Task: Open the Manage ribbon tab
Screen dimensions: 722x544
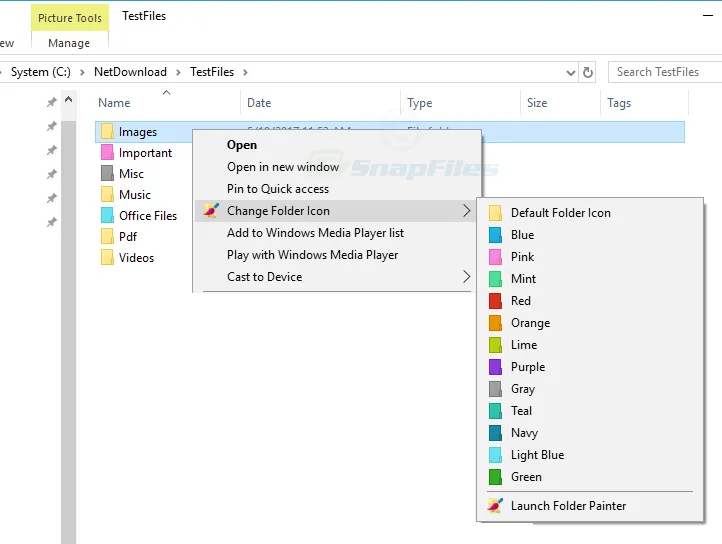Action: [x=69, y=43]
